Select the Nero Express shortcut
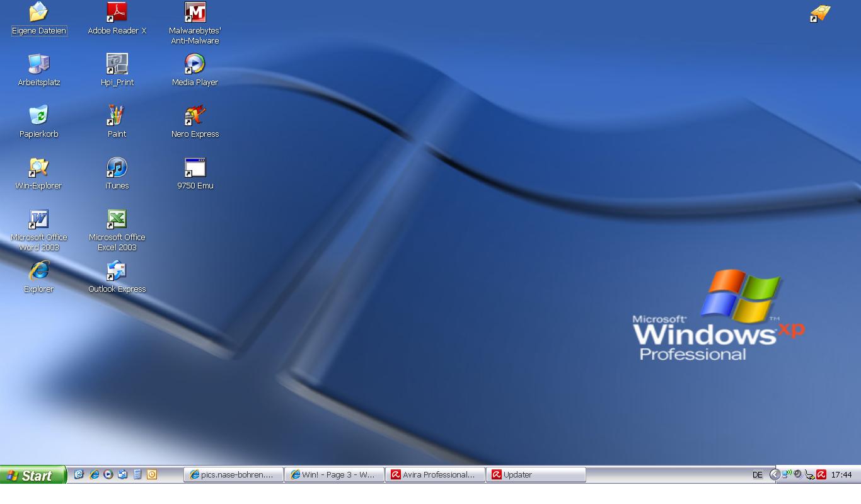This screenshot has height=504, width=861. click(x=195, y=122)
